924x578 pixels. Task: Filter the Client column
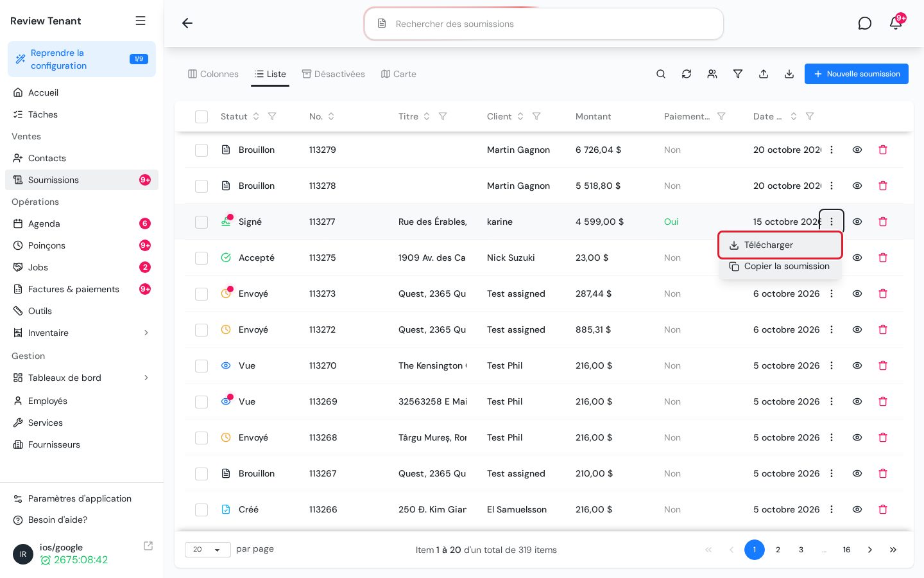click(x=536, y=116)
